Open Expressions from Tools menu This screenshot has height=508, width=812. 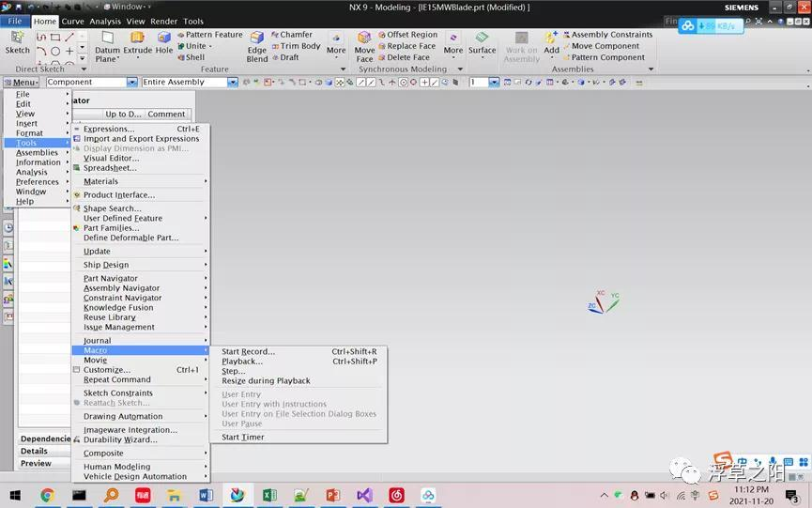tap(140, 129)
